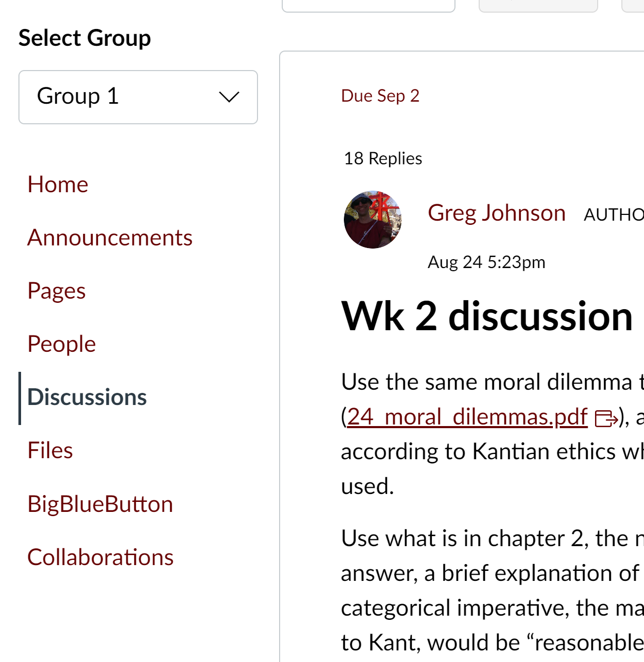Click the file preview icon beside the pdf link
Viewport: 644px width, 662px height.
(606, 419)
